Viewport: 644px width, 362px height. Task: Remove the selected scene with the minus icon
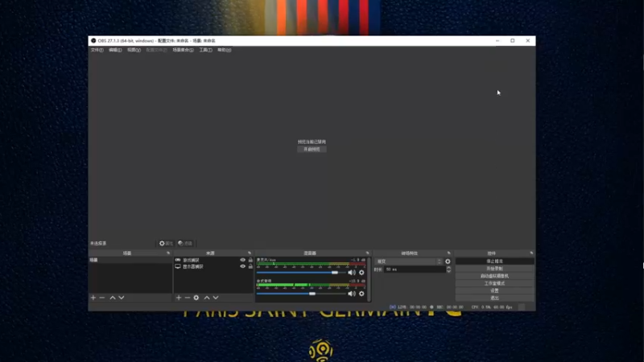pyautogui.click(x=102, y=298)
